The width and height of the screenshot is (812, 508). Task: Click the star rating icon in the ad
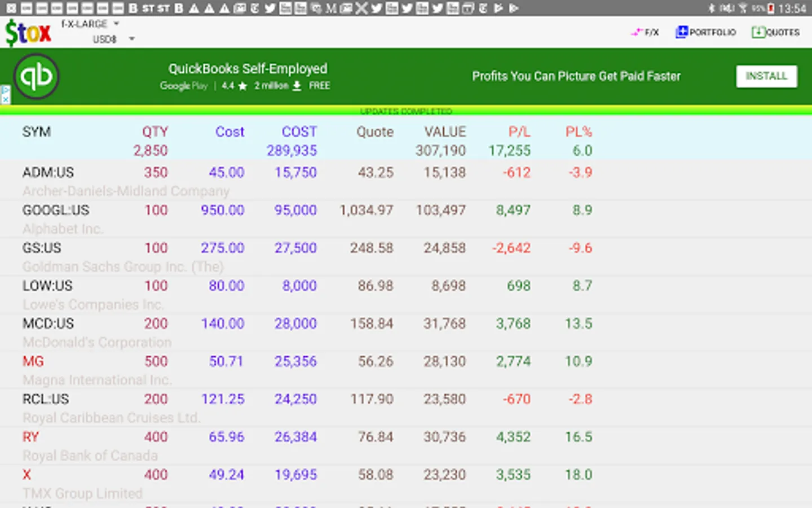click(242, 86)
